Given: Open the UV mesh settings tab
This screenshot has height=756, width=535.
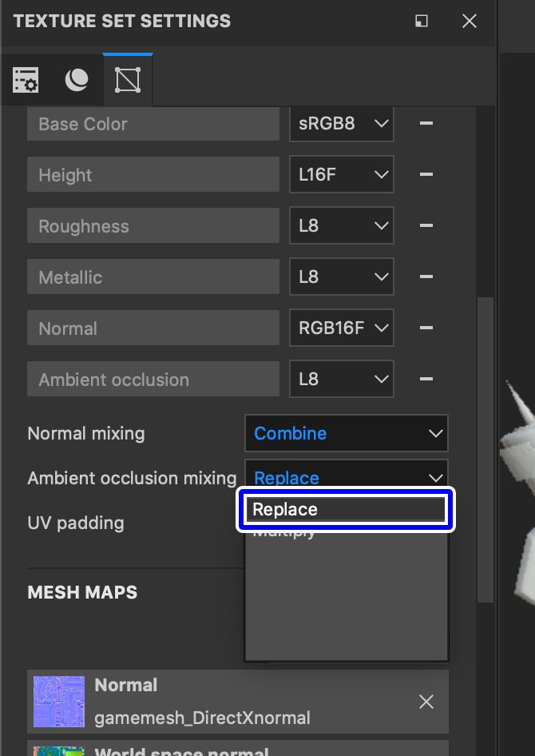Looking at the screenshot, I should point(127,79).
